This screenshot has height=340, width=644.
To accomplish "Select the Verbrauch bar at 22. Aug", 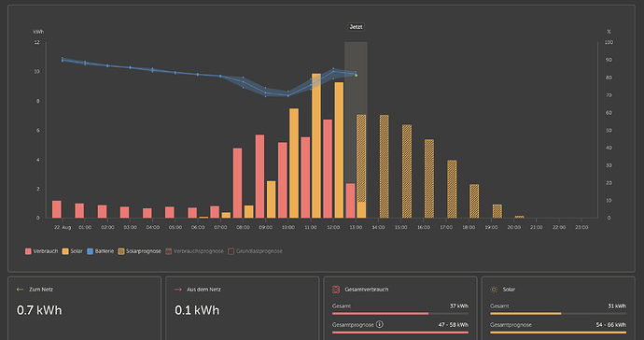I will (57, 209).
